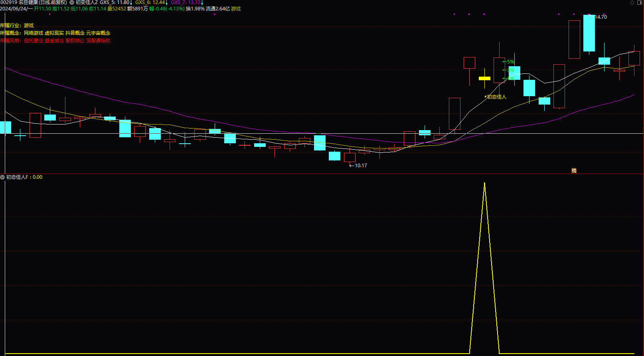This screenshot has width=644, height=356.
Task: Toggle the side panel icon at top right
Action: [640, 2]
